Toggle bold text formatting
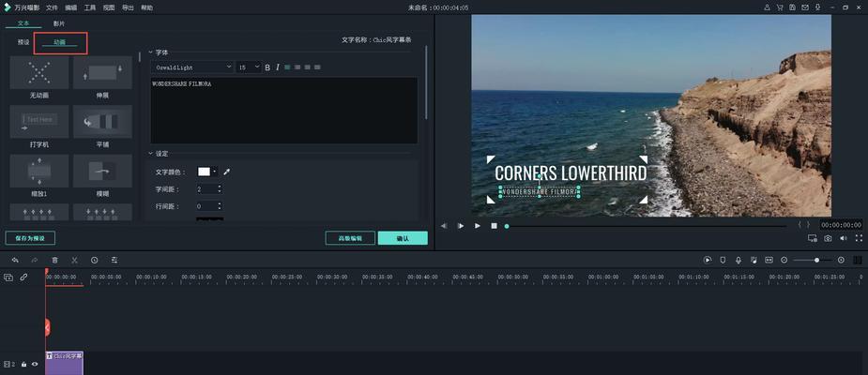Screen dimensions: 868x375 click(267, 67)
